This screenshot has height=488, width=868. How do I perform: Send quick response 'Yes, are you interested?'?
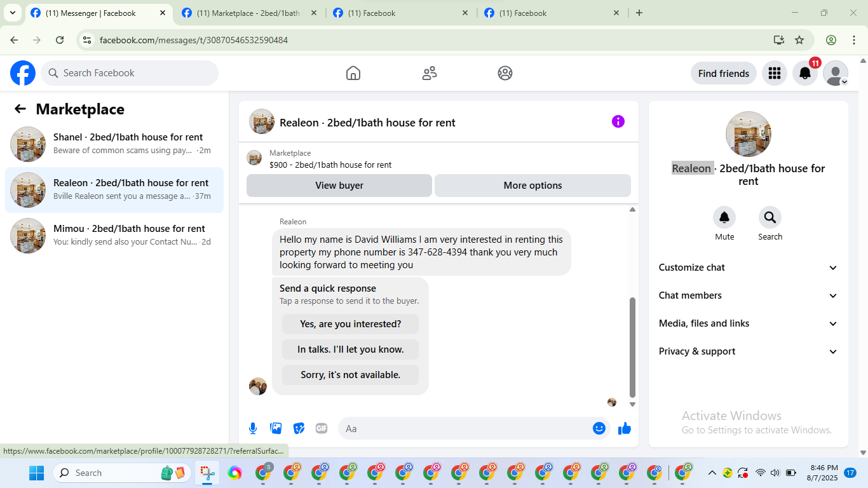click(351, 324)
